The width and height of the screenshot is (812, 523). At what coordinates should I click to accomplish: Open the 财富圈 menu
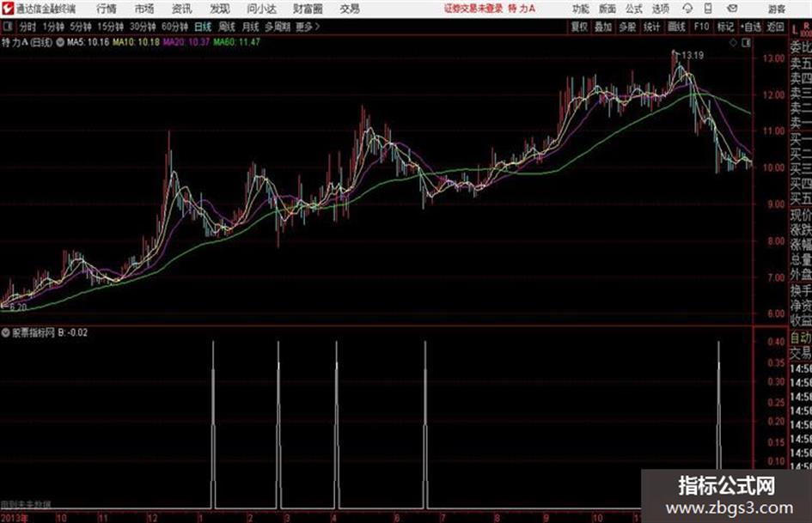[x=308, y=9]
